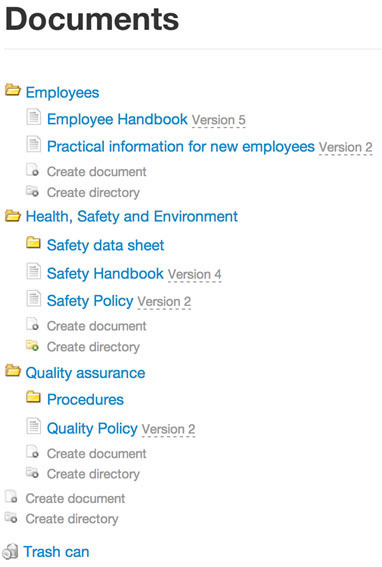Open the Trash can link
The height and width of the screenshot is (567, 382).
pyautogui.click(x=56, y=552)
